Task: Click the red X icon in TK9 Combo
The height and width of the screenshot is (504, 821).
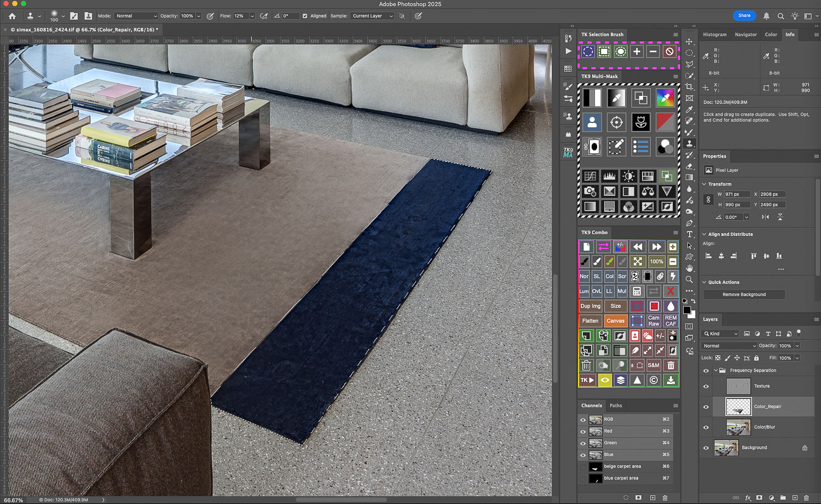Action: (x=670, y=291)
